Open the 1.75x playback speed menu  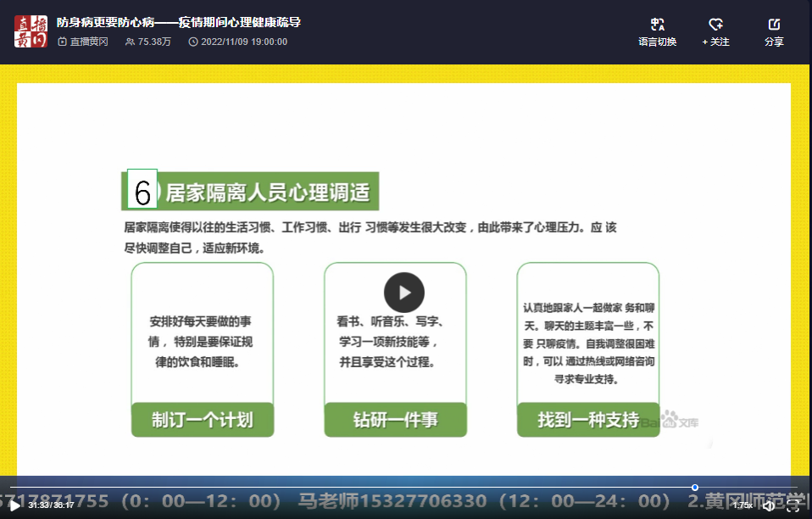[742, 505]
